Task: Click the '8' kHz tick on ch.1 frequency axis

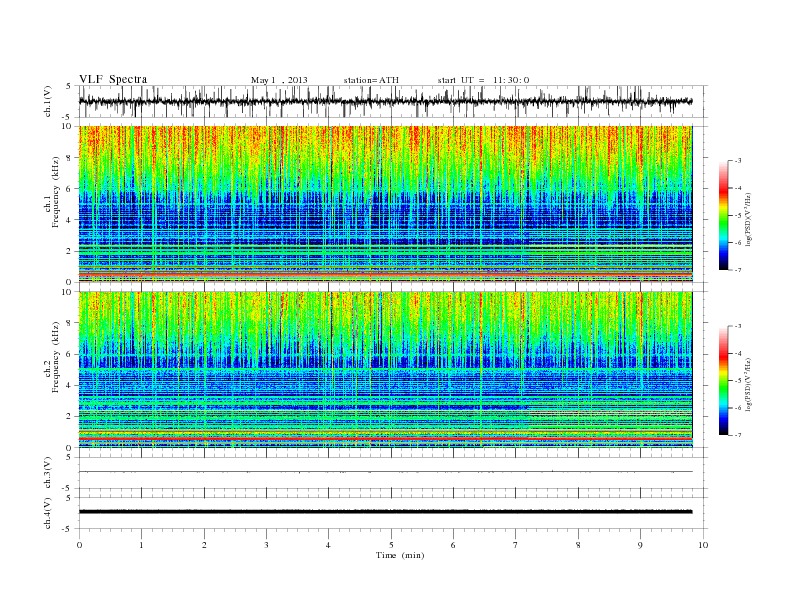Action: click(69, 158)
